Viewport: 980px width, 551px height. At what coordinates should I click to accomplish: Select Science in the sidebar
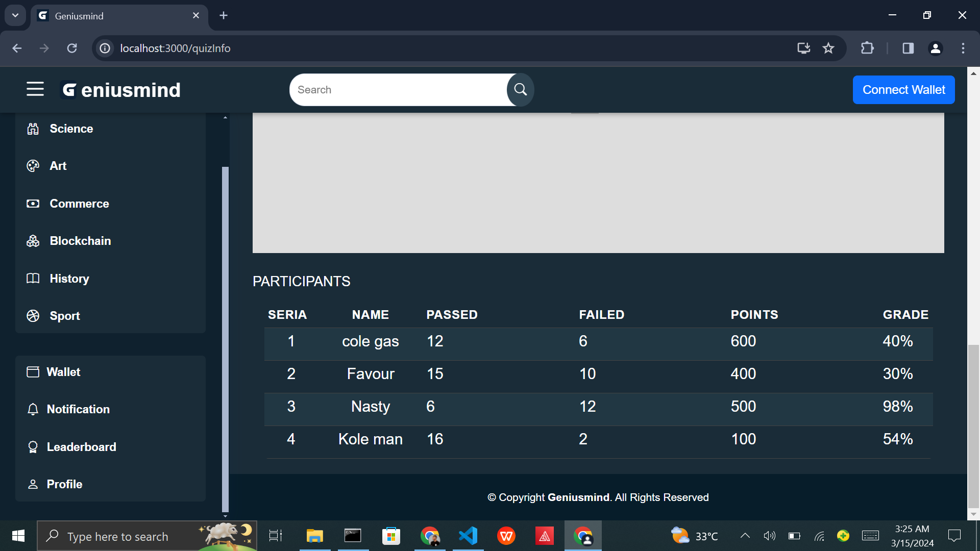(71, 129)
